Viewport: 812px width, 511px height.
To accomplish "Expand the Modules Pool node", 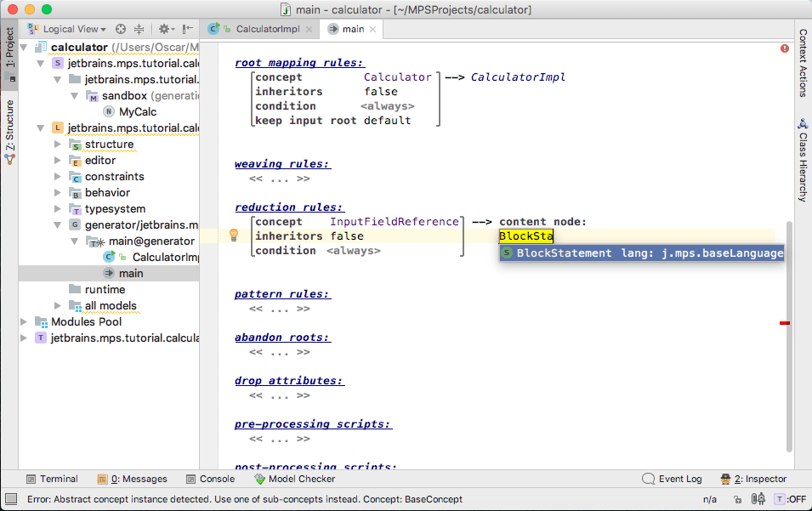I will [x=25, y=322].
